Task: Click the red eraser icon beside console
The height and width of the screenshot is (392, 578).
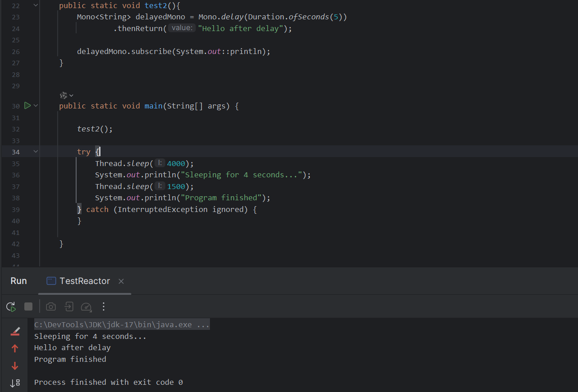Action: pos(15,331)
